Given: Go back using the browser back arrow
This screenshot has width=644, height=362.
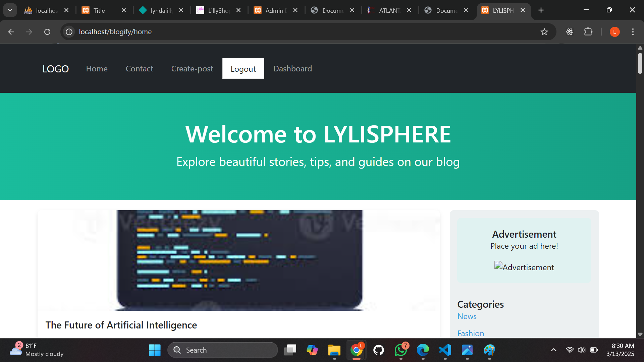Looking at the screenshot, I should pyautogui.click(x=11, y=32).
